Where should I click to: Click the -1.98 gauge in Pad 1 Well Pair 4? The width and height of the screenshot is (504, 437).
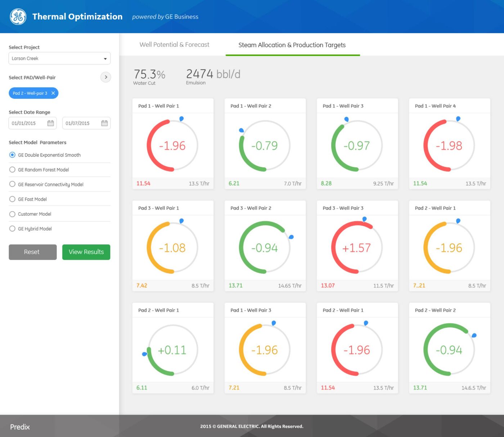tap(449, 146)
